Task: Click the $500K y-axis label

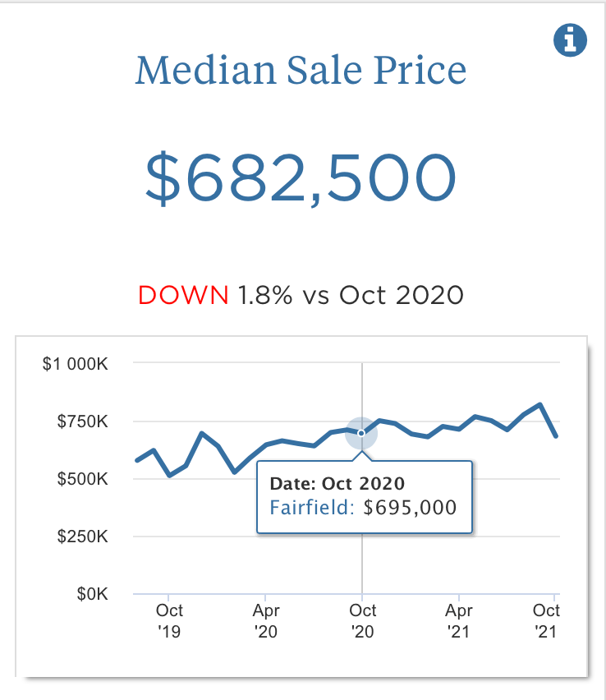Action: [82, 479]
